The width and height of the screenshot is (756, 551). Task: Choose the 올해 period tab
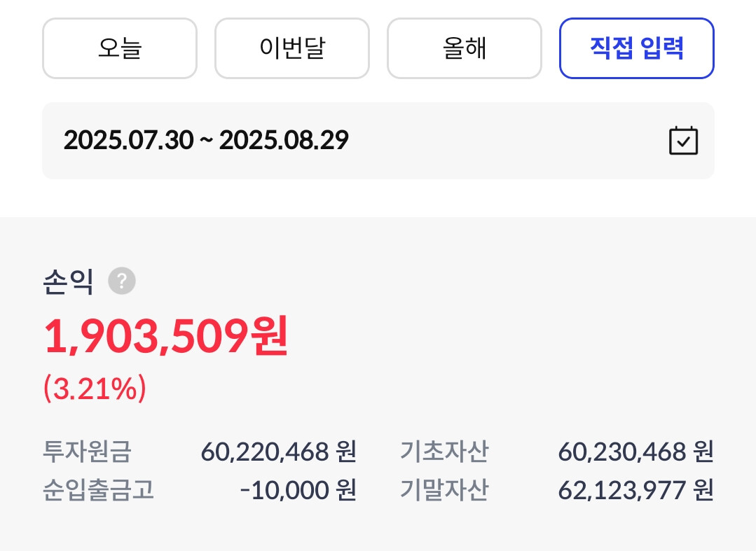[464, 48]
